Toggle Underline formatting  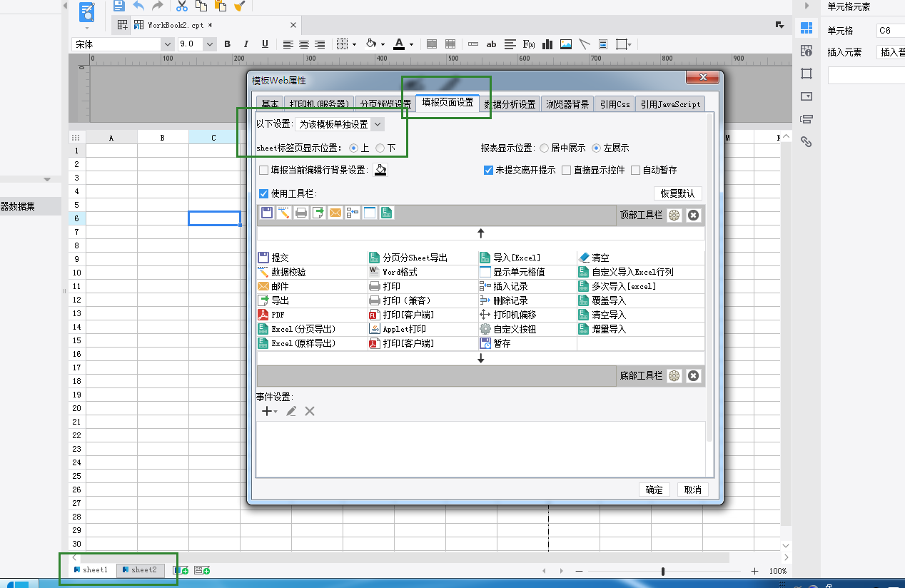265,44
